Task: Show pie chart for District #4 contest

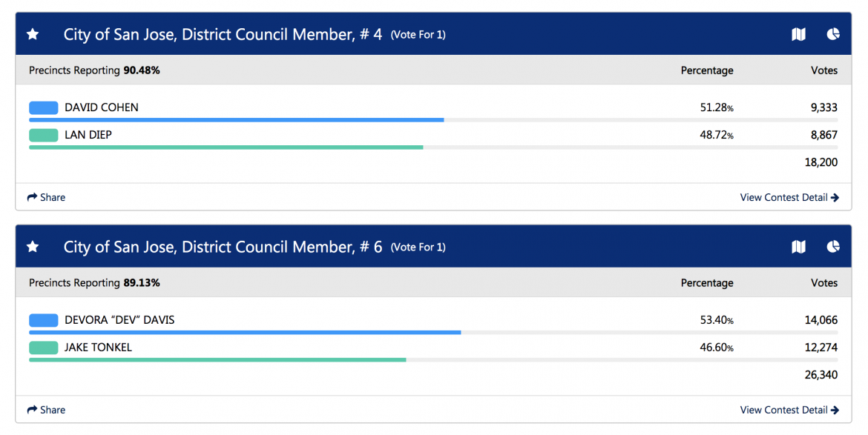Action: [x=833, y=34]
